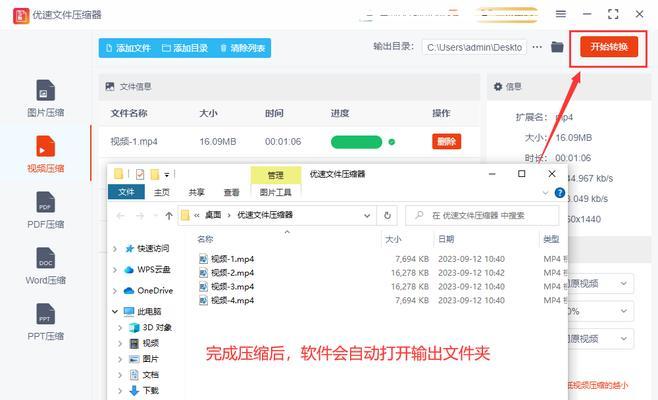Expand the 快速访问 tree node
Viewport: 658px width, 400px height.
[115, 249]
